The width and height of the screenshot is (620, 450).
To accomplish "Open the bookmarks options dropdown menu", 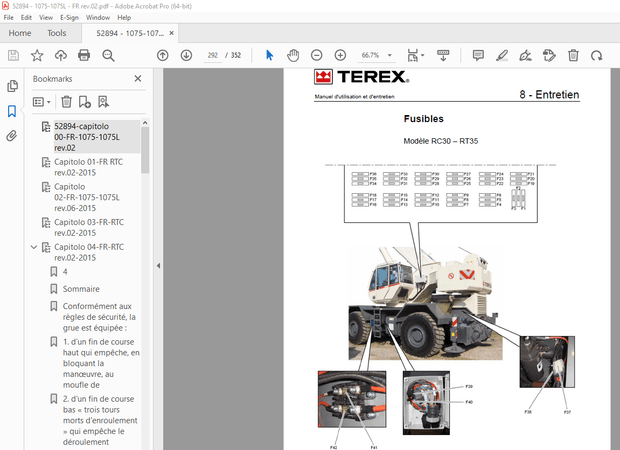I will pyautogui.click(x=41, y=101).
